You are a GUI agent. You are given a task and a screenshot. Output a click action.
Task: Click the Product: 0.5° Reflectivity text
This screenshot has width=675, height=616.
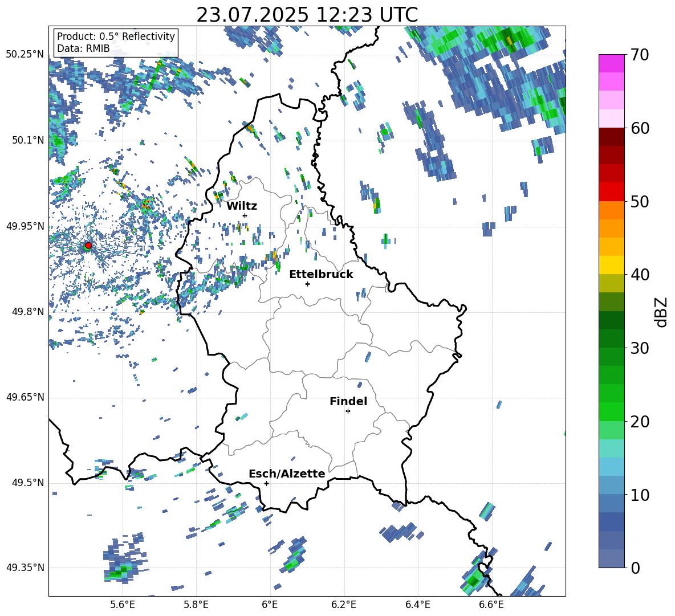click(x=116, y=36)
